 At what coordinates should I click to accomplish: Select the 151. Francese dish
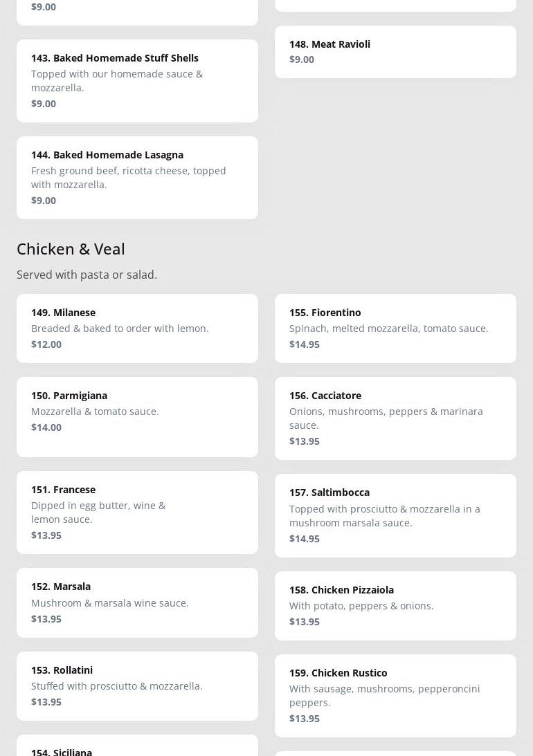137,512
